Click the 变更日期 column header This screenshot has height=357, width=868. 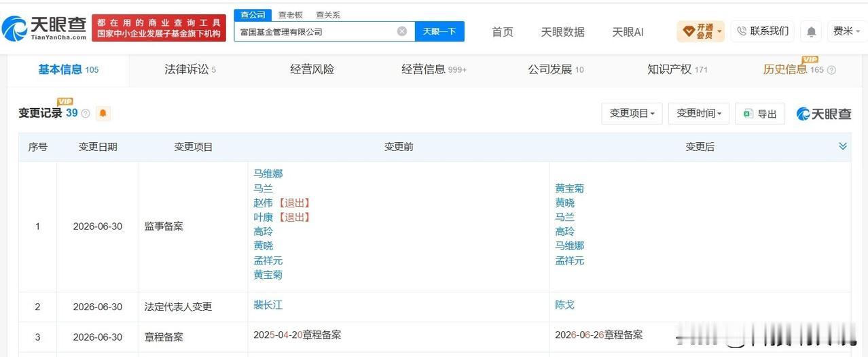click(98, 147)
